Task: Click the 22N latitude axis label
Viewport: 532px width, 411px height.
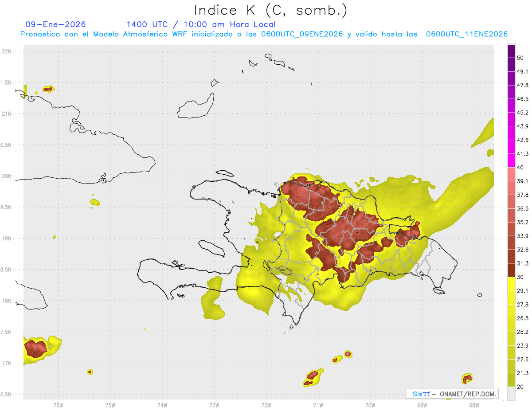Action: (8, 51)
